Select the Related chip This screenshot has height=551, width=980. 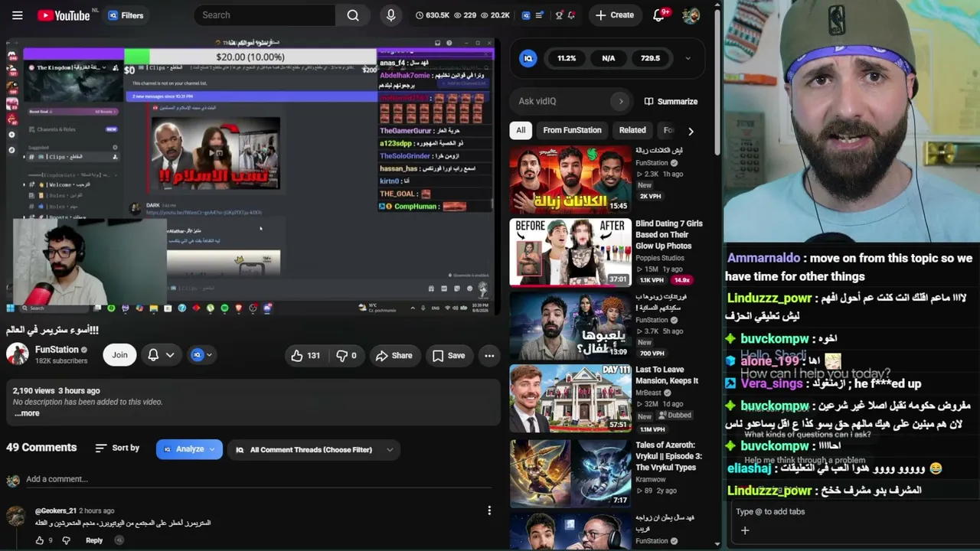tap(632, 130)
